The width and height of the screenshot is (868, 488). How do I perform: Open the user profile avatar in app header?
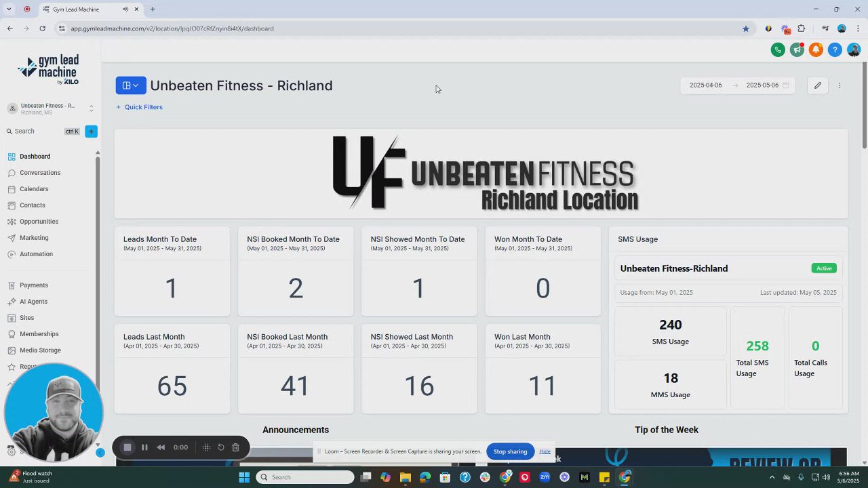click(854, 49)
